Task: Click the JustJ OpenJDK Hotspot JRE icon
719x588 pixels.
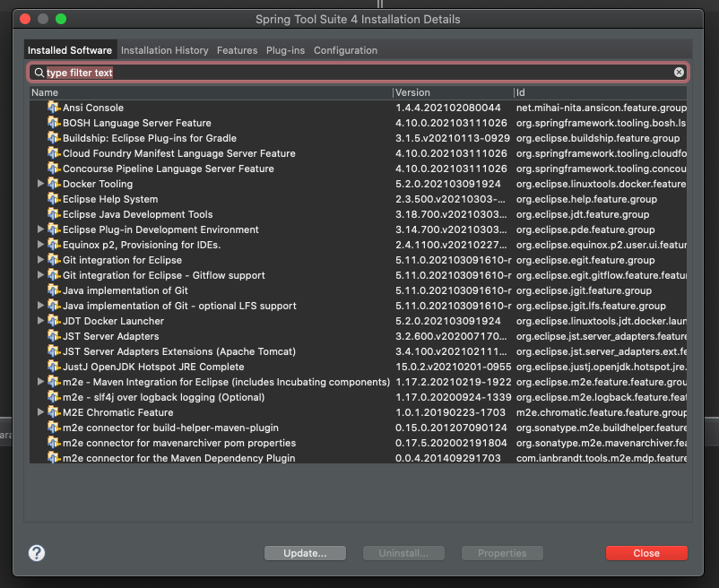Action: (54, 367)
